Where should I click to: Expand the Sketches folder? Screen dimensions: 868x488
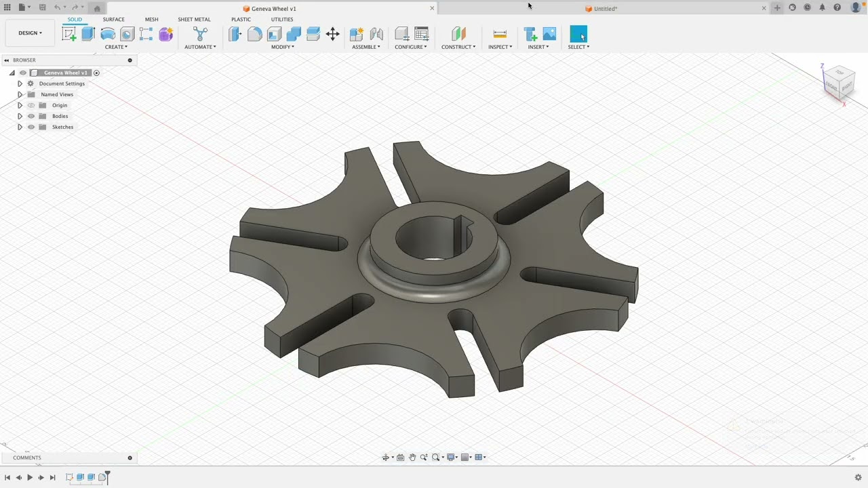[x=20, y=127]
